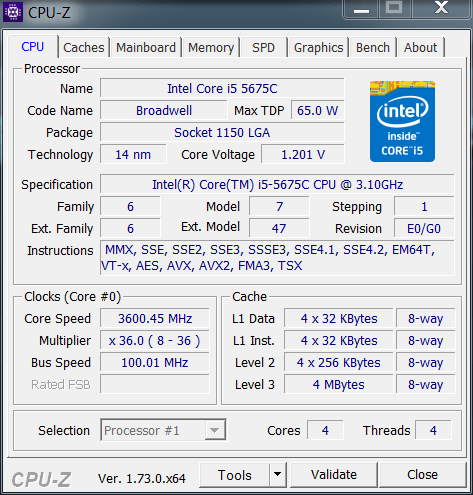
Task: Click the Intel inside Core i5 logo
Action: [x=402, y=121]
